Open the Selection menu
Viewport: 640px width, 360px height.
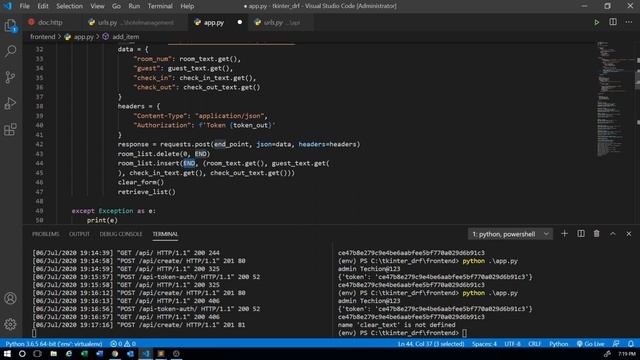[69, 6]
